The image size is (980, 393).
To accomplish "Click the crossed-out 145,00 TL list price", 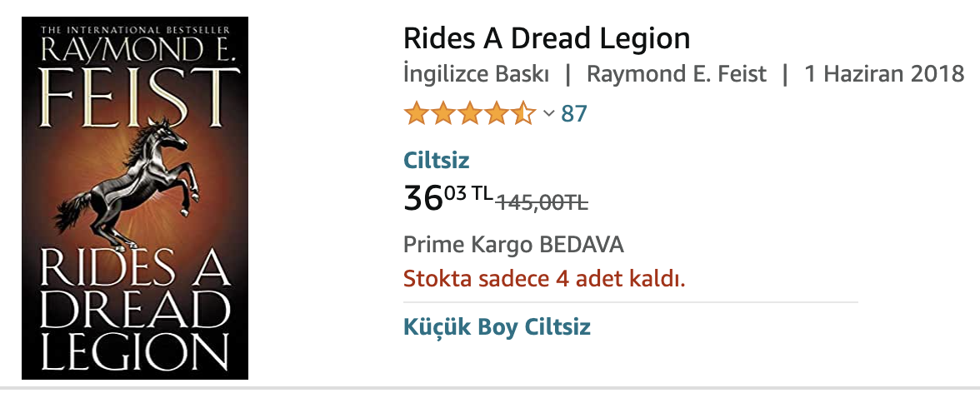I will 542,201.
